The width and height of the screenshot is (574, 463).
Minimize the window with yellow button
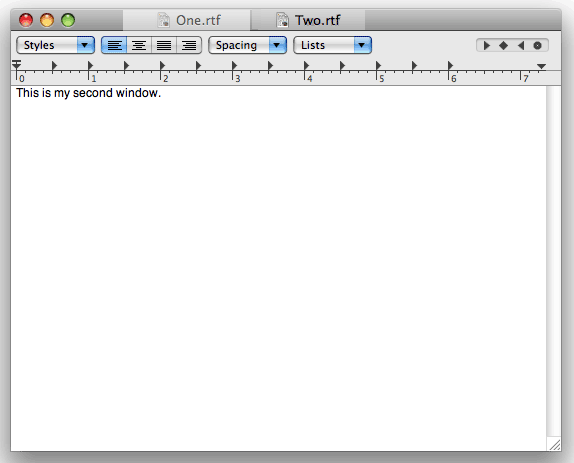(x=47, y=20)
